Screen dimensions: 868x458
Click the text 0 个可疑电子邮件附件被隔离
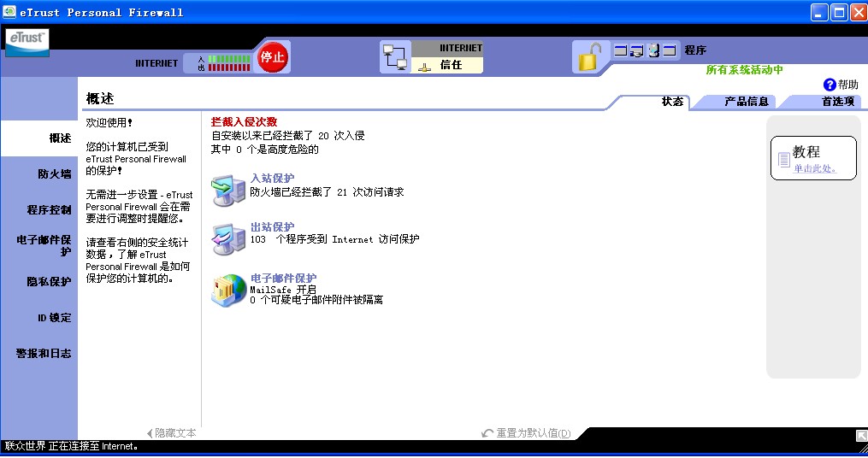coord(316,300)
